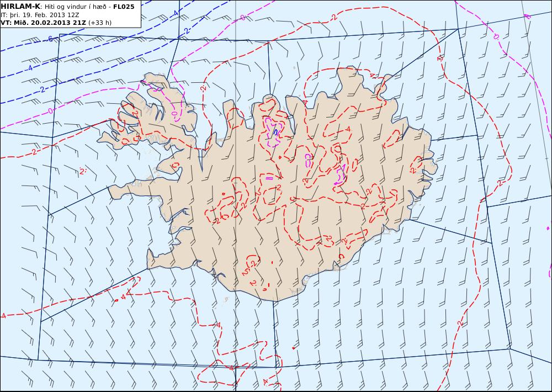Click the blue "-6" isotherm label
The image size is (552, 392).
pos(50,39)
